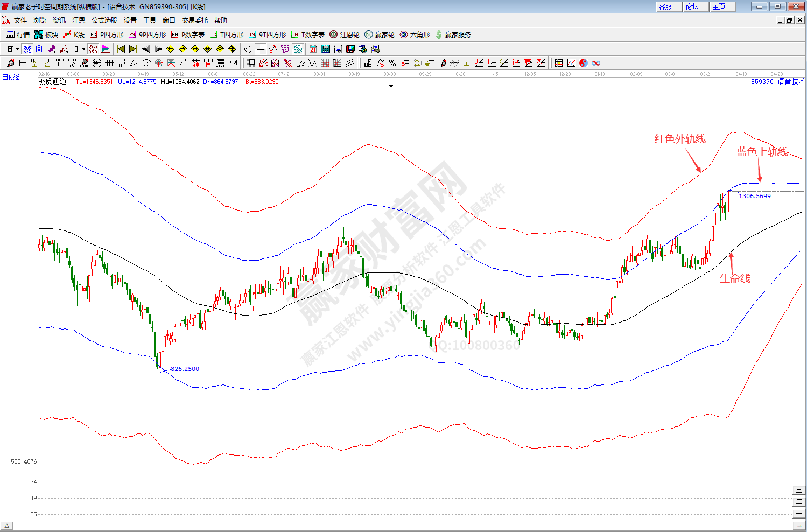
Task: Click the blue infinity symbol icon
Action: [596, 63]
